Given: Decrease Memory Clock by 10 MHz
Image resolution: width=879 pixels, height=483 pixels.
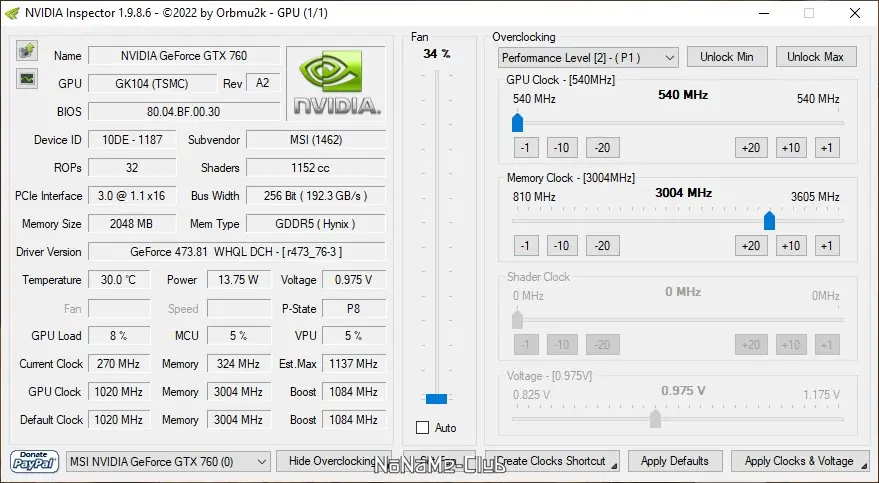Looking at the screenshot, I should [x=562, y=246].
